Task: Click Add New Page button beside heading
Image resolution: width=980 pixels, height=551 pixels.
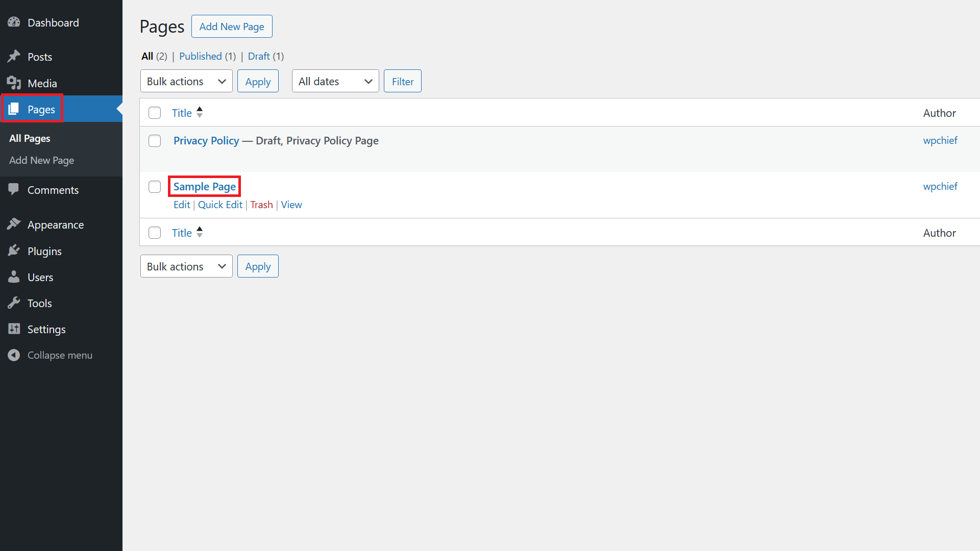Action: click(x=232, y=27)
